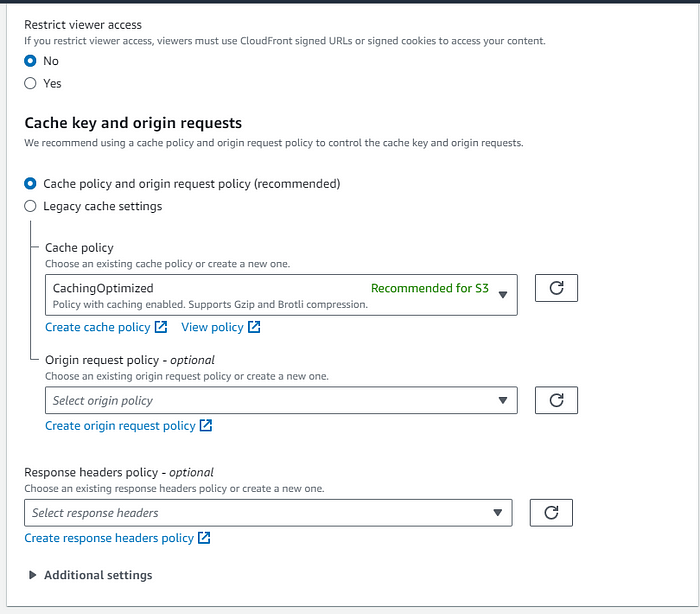Refresh the cache policy list
700x614 pixels.
[556, 288]
